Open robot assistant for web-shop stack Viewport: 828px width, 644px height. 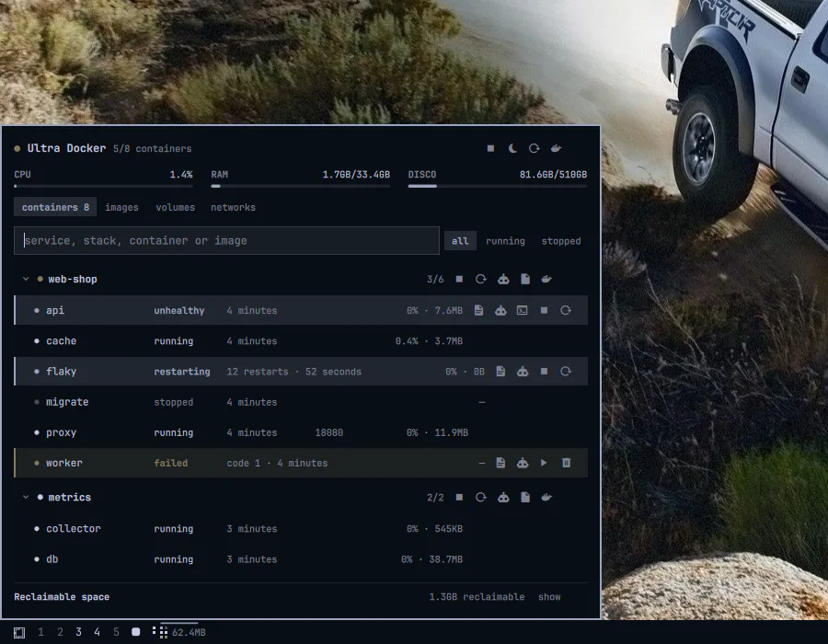click(503, 280)
